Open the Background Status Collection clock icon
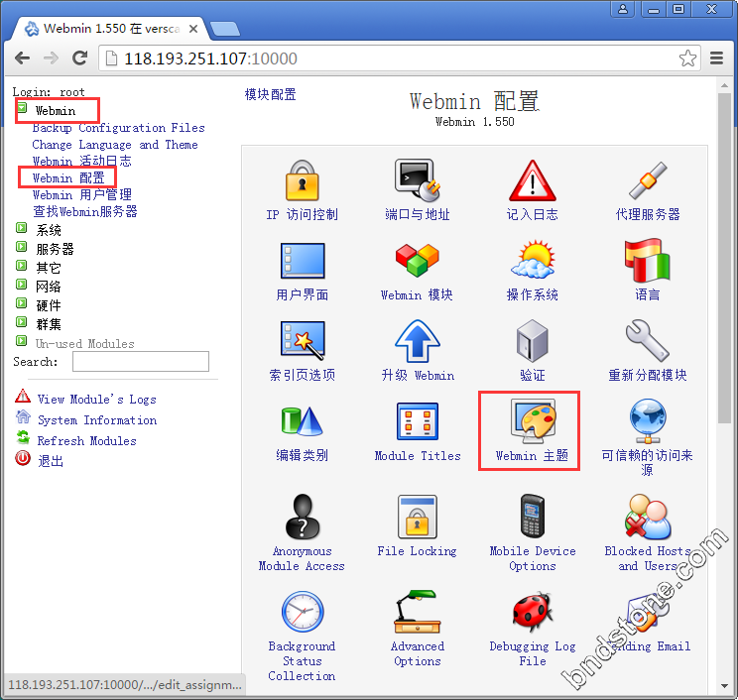This screenshot has height=700, width=738. [303, 612]
